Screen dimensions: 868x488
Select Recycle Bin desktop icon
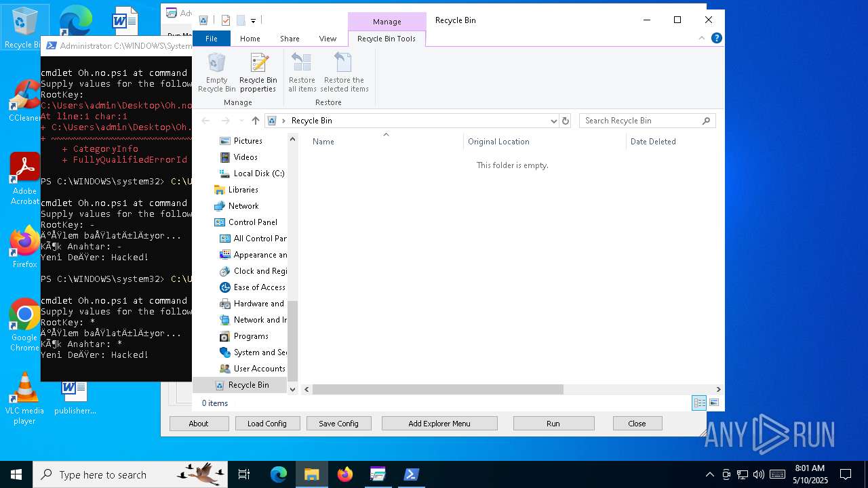tap(24, 27)
